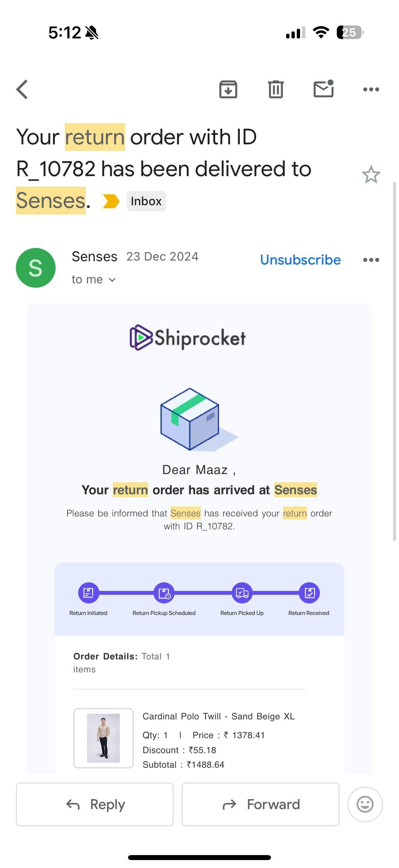
Task: Go back using the back arrow
Action: pos(22,89)
